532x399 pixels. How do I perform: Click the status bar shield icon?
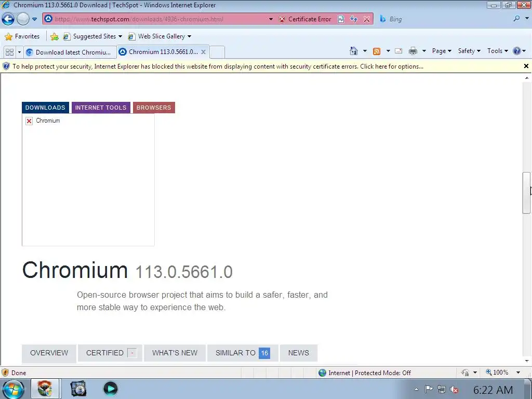click(5, 373)
